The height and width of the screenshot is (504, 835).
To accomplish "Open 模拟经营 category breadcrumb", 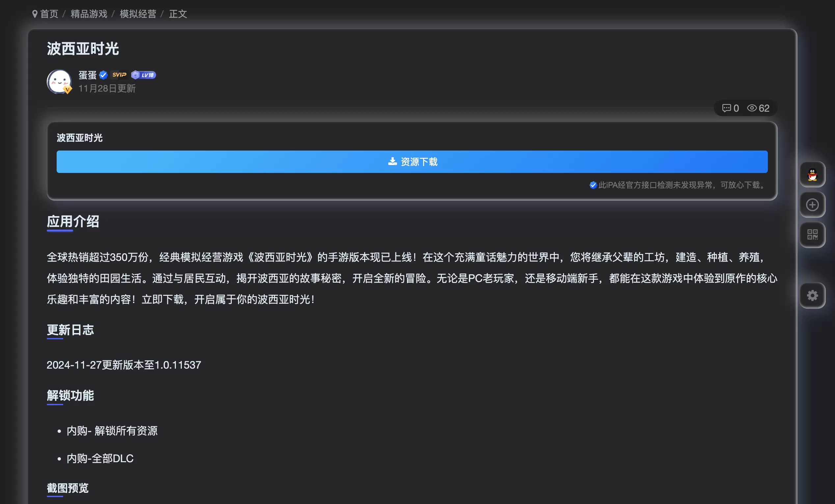I will pos(138,14).
